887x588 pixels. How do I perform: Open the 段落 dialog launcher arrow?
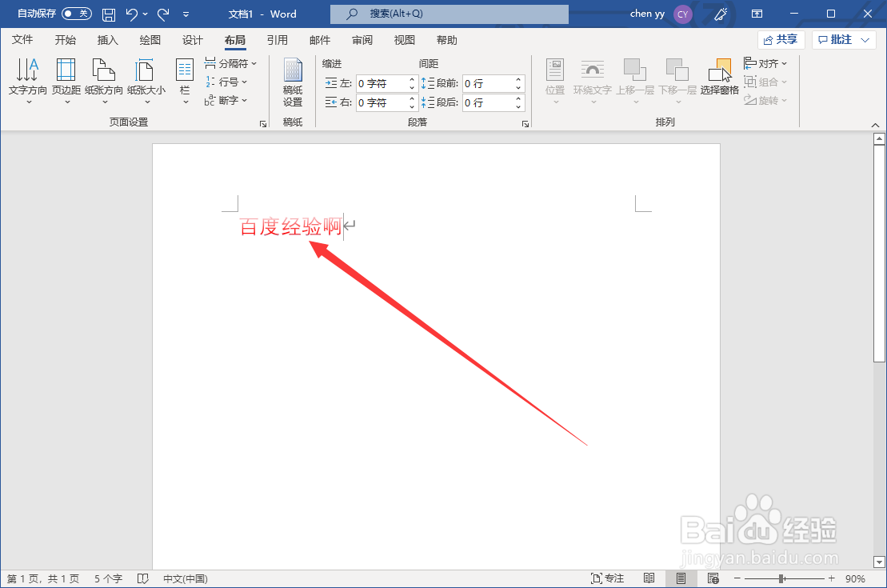[525, 122]
